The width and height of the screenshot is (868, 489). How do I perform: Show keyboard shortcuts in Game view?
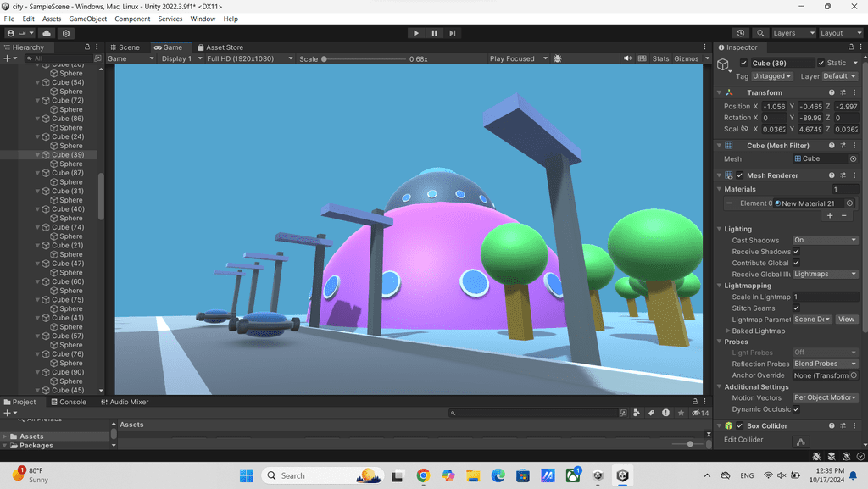click(643, 58)
